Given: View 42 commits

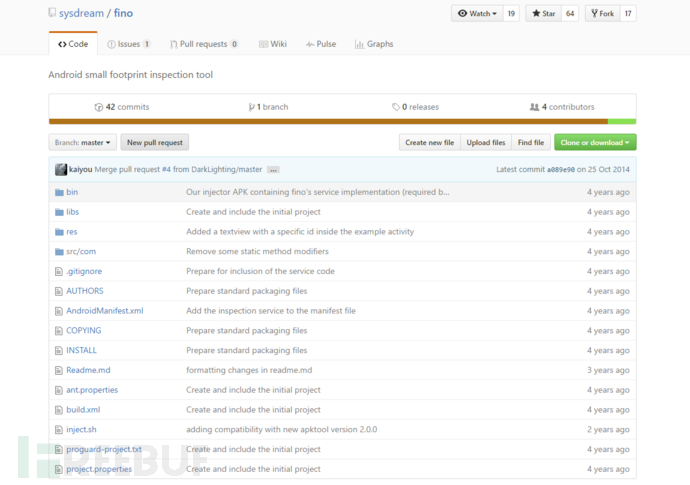Looking at the screenshot, I should [x=122, y=107].
